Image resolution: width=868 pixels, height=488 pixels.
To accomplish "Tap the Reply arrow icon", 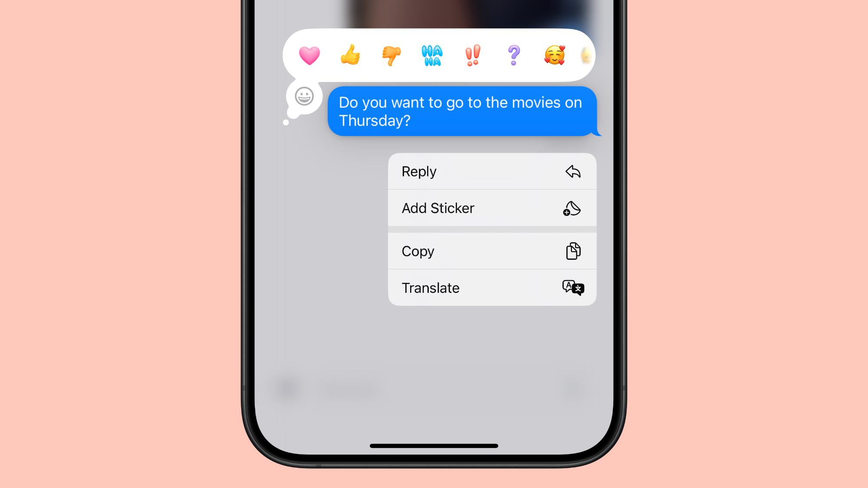I will pyautogui.click(x=572, y=172).
